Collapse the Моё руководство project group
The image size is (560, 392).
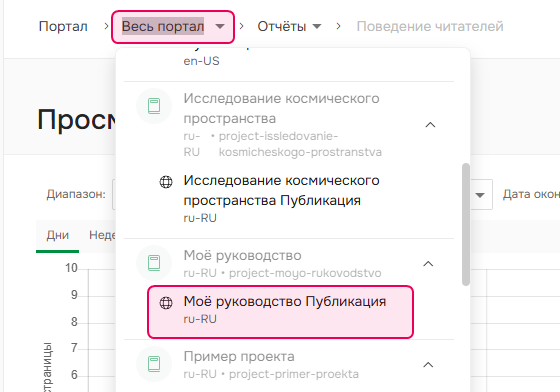[x=428, y=264]
